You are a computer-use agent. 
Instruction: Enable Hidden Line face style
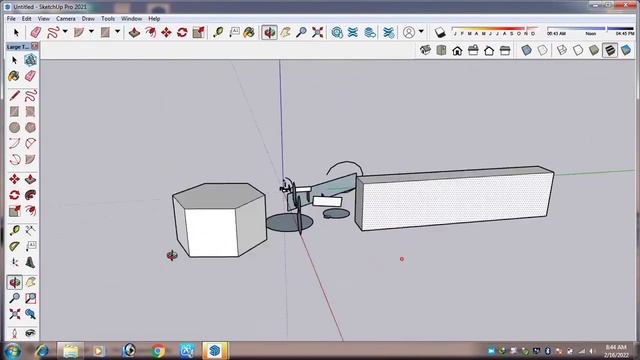coord(578,50)
